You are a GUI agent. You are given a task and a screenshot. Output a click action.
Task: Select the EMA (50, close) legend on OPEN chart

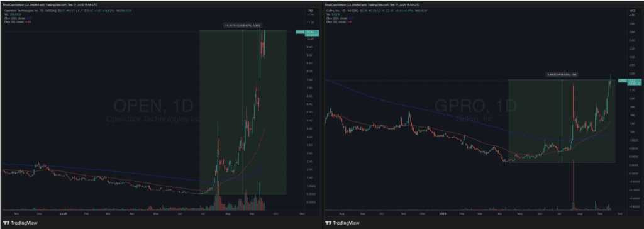[x=15, y=22]
